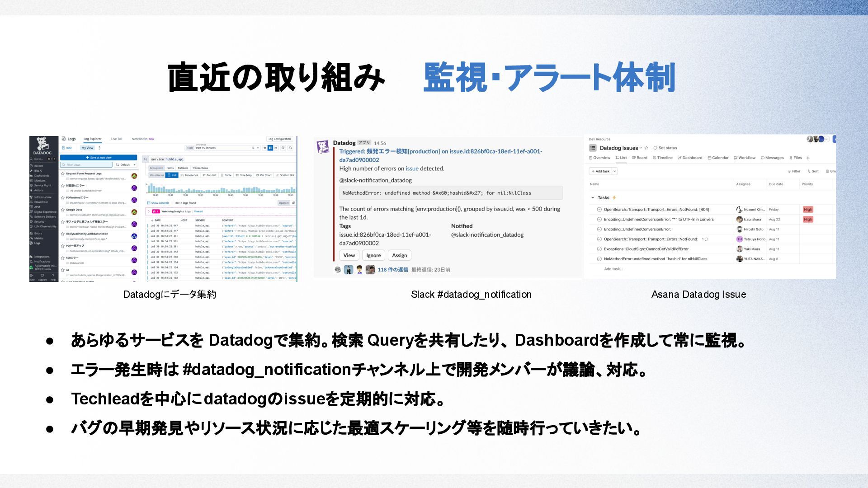
Task: Open Monitors in the Datadog sidebar
Action: coord(40,180)
